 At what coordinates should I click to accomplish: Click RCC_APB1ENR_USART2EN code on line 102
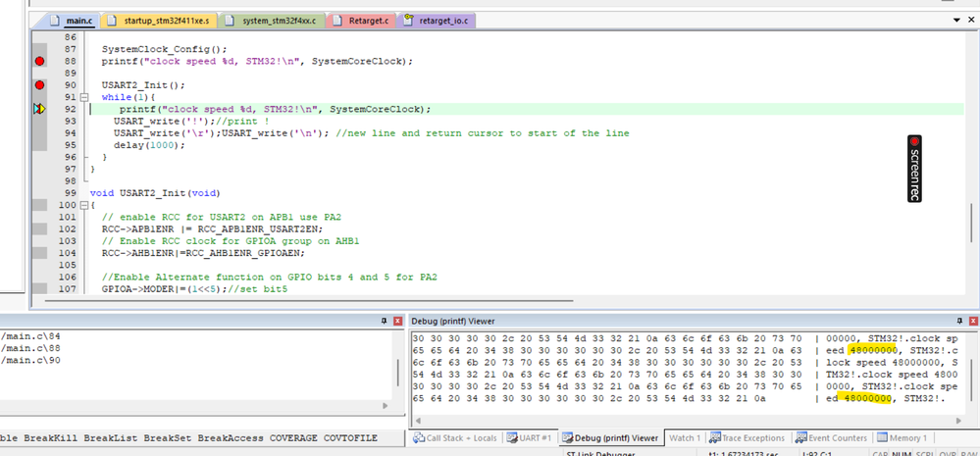click(257, 229)
